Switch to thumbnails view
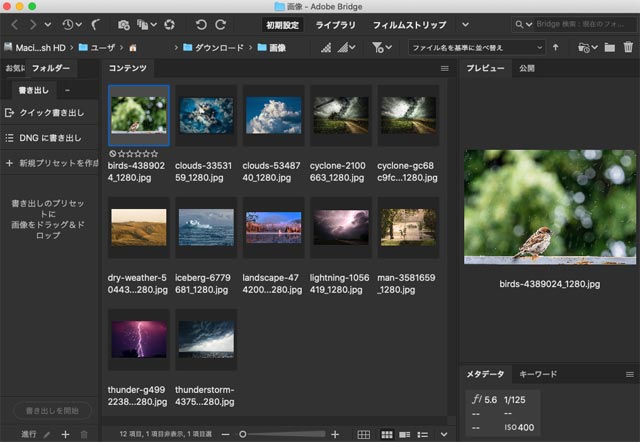 click(387, 435)
